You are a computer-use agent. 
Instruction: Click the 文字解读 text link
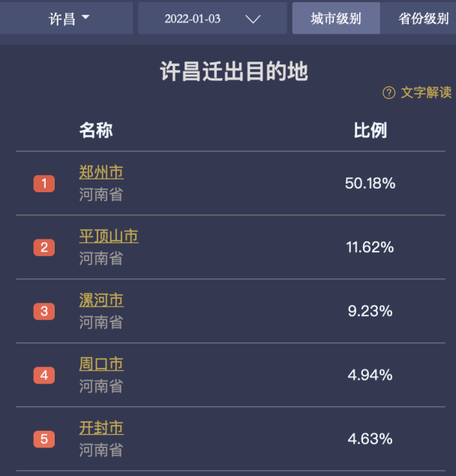coord(426,92)
